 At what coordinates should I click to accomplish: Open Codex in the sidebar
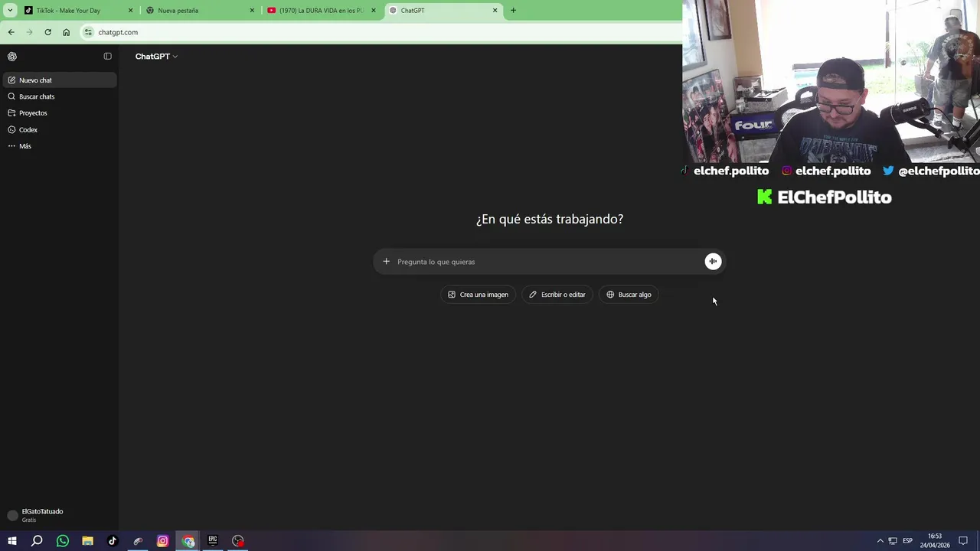60,130
